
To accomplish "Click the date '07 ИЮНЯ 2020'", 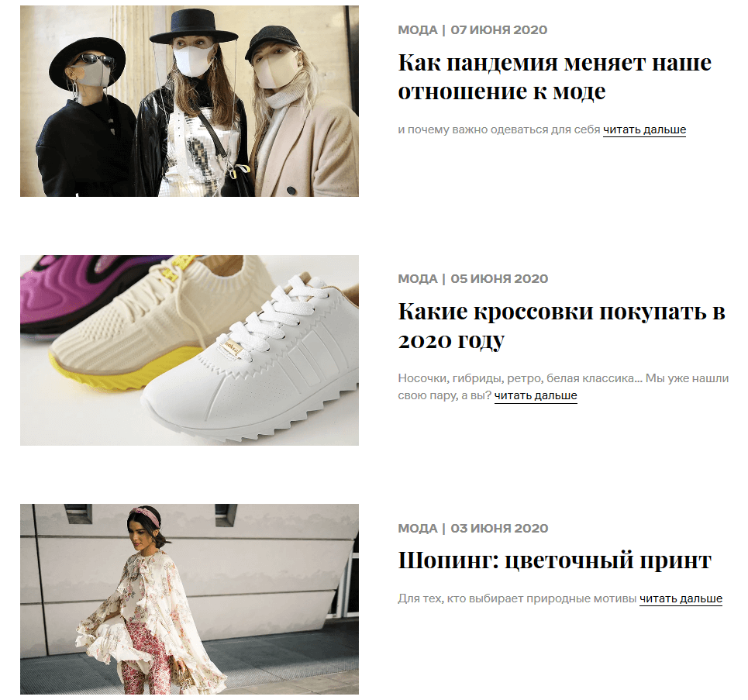I will pos(499,30).
